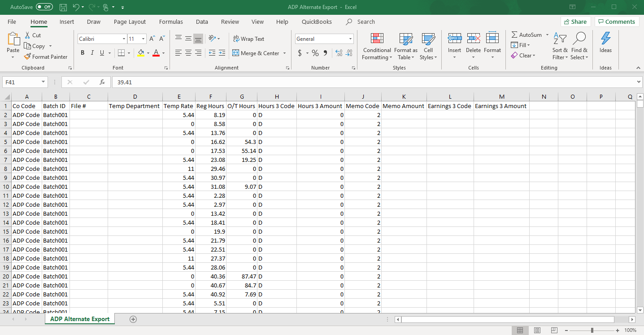
Task: Collapse the ribbon arrow
Action: (x=638, y=68)
